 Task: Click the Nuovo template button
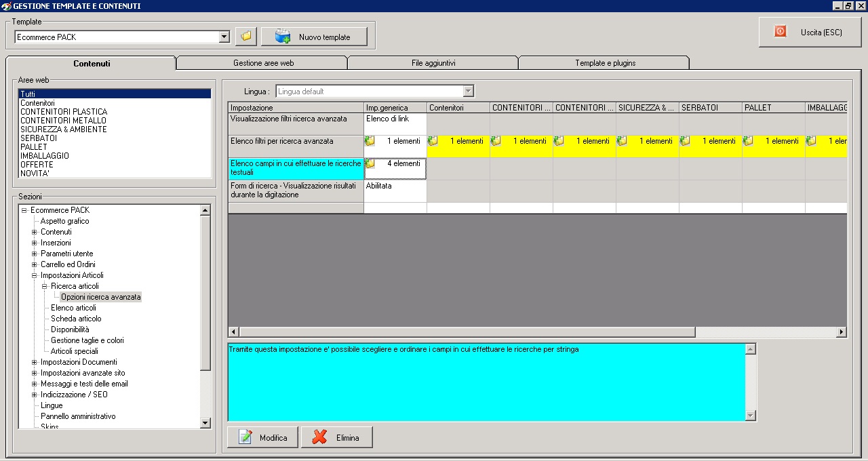(314, 37)
